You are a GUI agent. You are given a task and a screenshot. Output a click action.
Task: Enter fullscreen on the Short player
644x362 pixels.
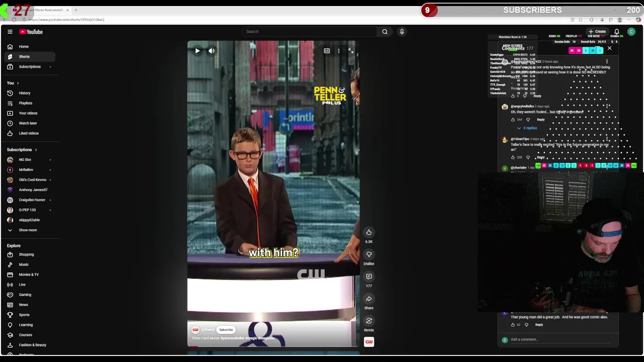351,51
